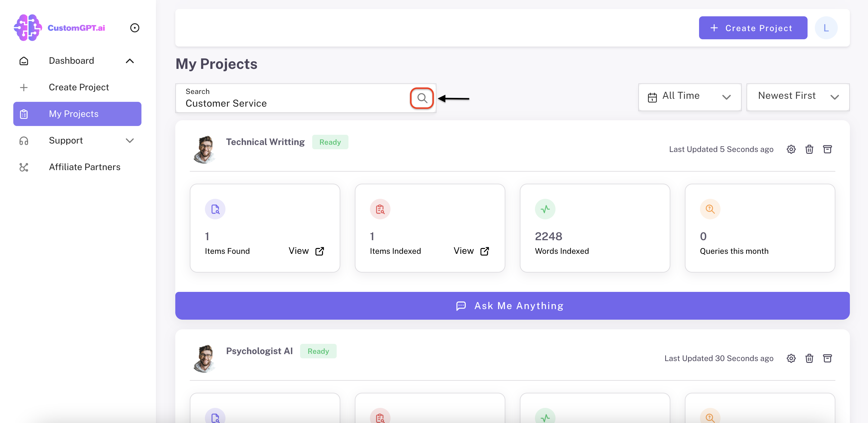The width and height of the screenshot is (868, 423).
Task: Click the top Create Project button
Action: [x=753, y=28]
